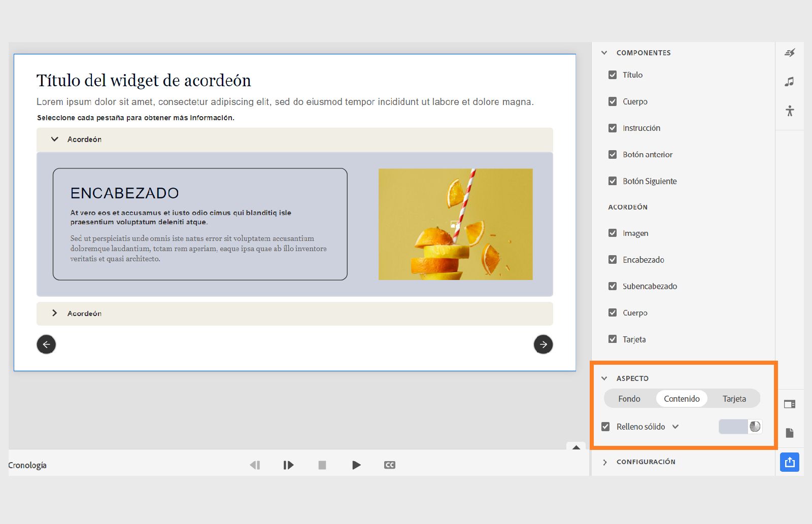This screenshot has width=812, height=524.
Task: Toggle the accordion Cuerpo checkbox under Subencabezado
Action: pyautogui.click(x=613, y=313)
